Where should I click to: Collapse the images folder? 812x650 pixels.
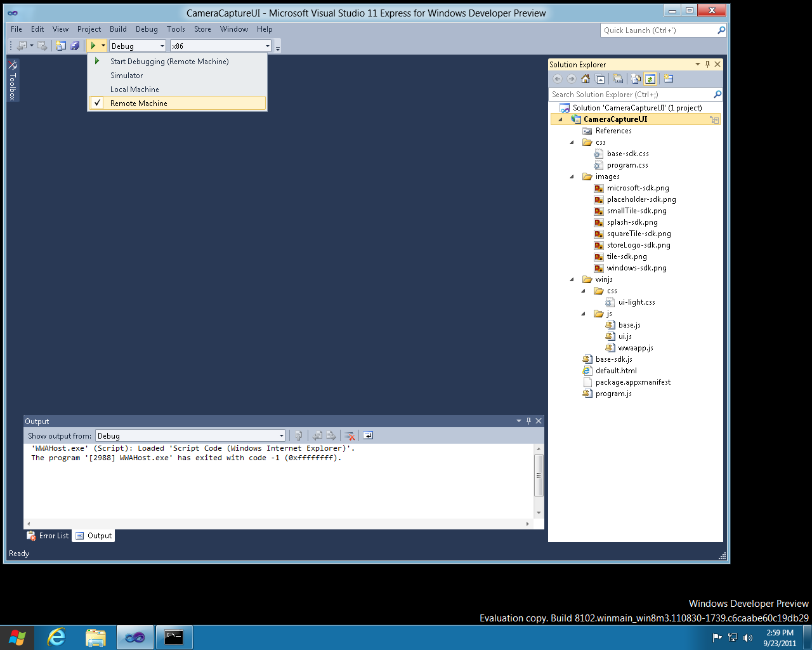click(x=572, y=176)
